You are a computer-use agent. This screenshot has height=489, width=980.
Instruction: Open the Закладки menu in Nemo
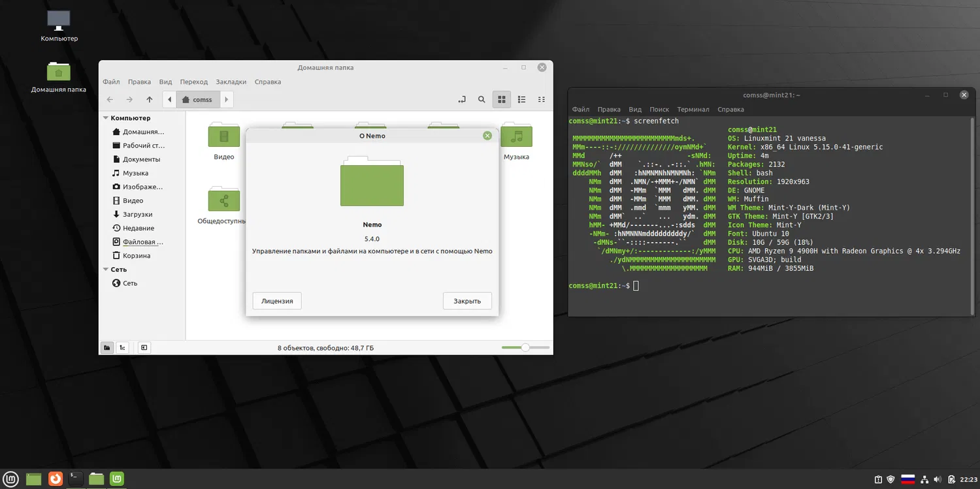[231, 82]
